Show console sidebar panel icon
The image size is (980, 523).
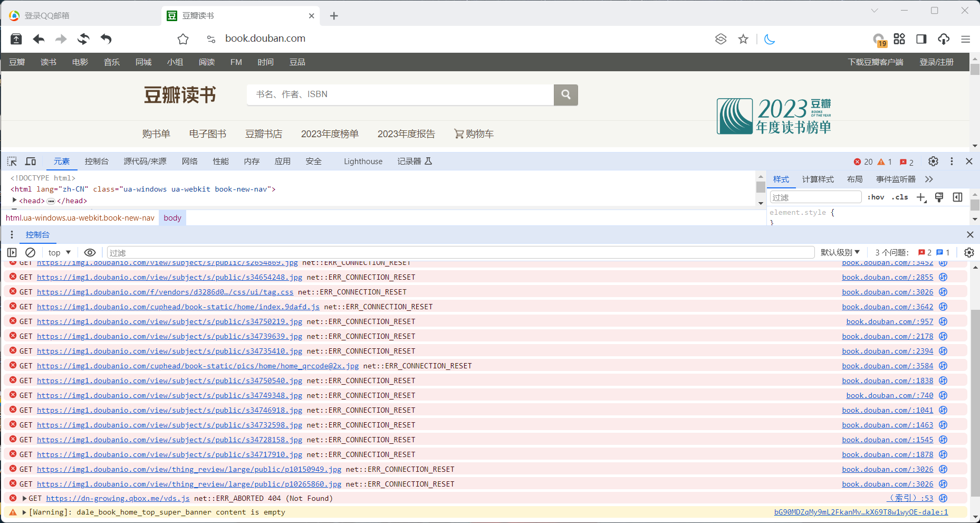12,253
